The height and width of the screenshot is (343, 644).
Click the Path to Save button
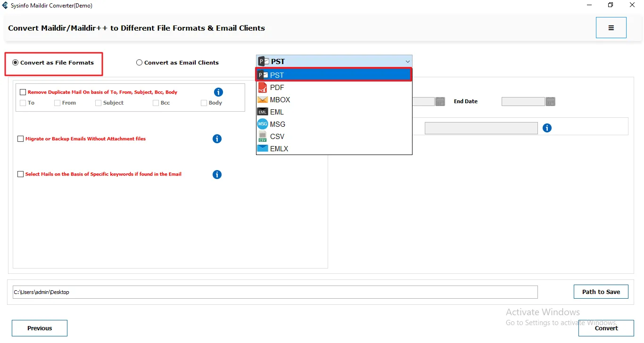pyautogui.click(x=601, y=292)
